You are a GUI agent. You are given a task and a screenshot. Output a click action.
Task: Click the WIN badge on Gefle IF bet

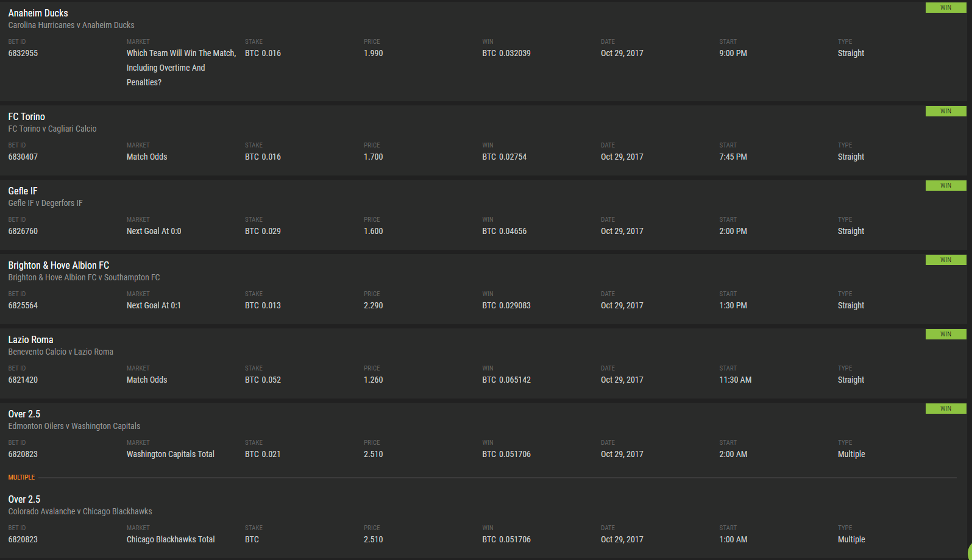point(945,186)
